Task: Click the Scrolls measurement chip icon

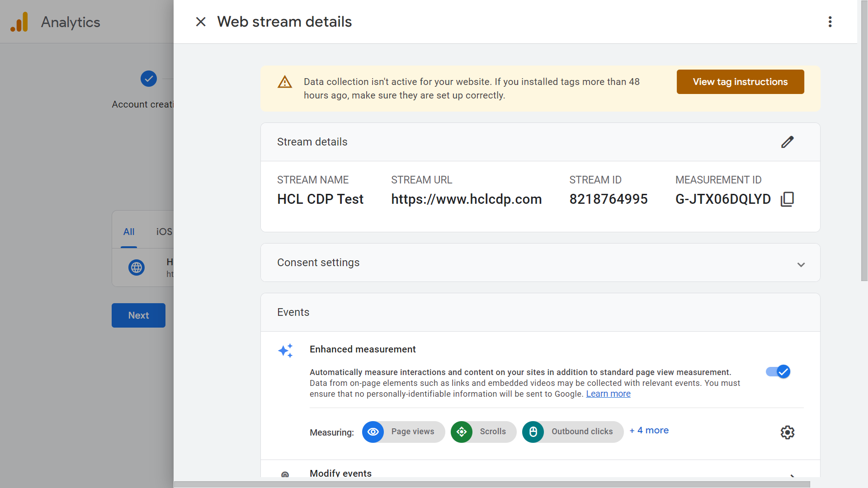Action: (462, 432)
